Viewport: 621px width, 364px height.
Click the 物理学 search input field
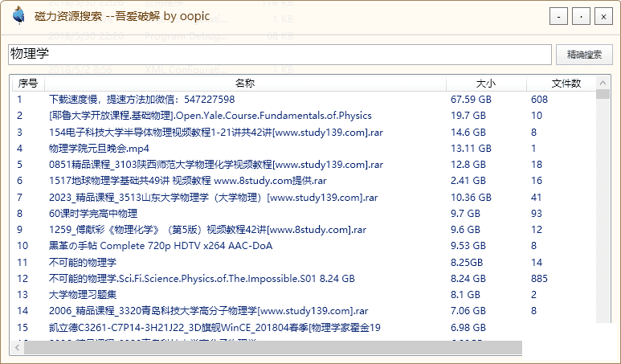tap(278, 55)
